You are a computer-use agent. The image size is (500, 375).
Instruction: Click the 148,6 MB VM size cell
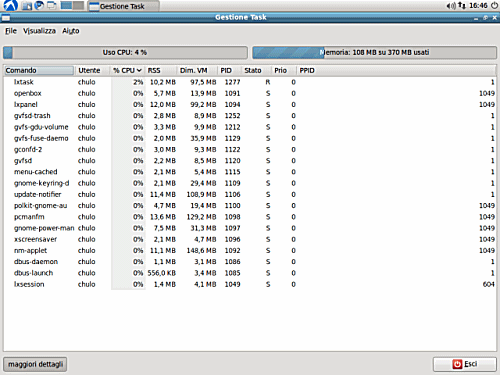point(201,251)
